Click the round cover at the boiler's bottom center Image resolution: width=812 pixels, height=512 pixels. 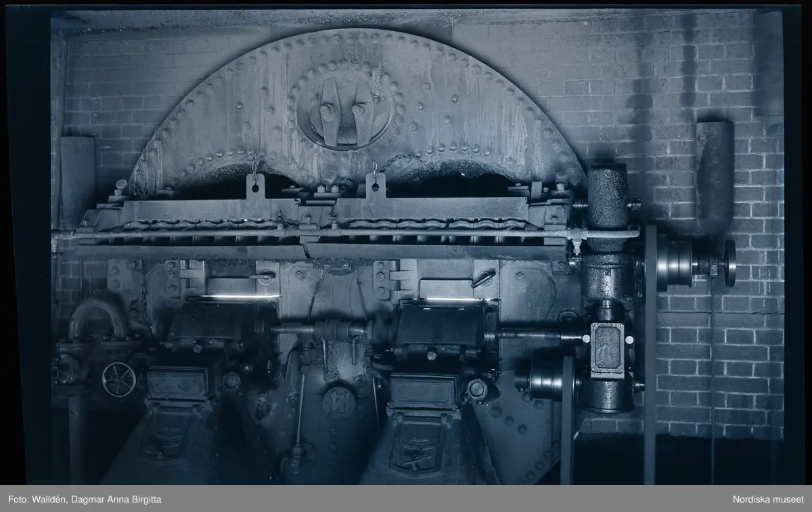pos(338,401)
